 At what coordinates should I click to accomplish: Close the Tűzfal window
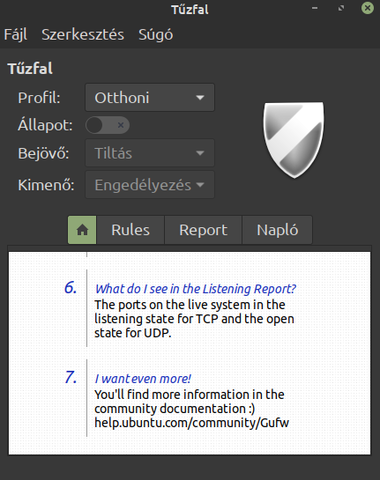367,8
